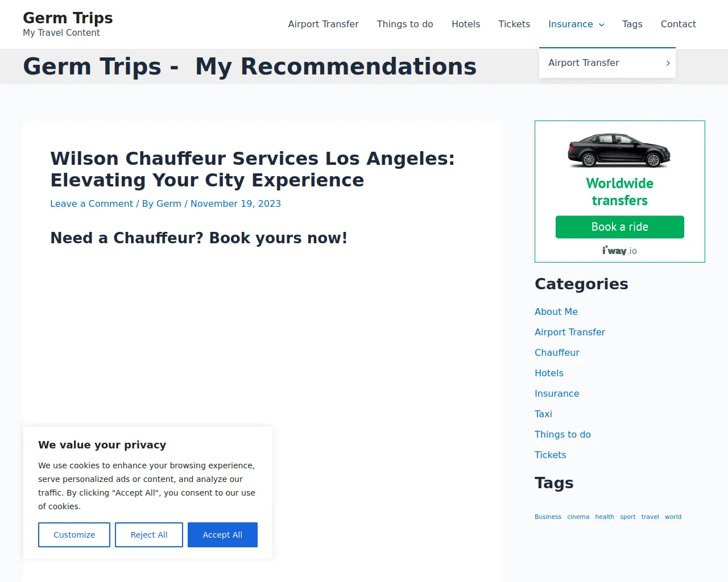Viewport: 728px width, 582px height.
Task: Open the Contact page
Action: point(678,24)
